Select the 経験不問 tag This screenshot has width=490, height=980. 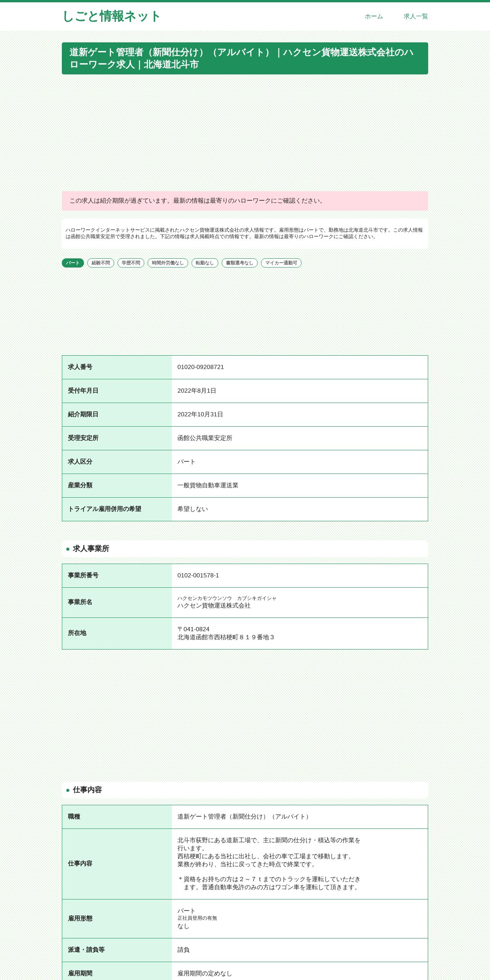coord(101,263)
